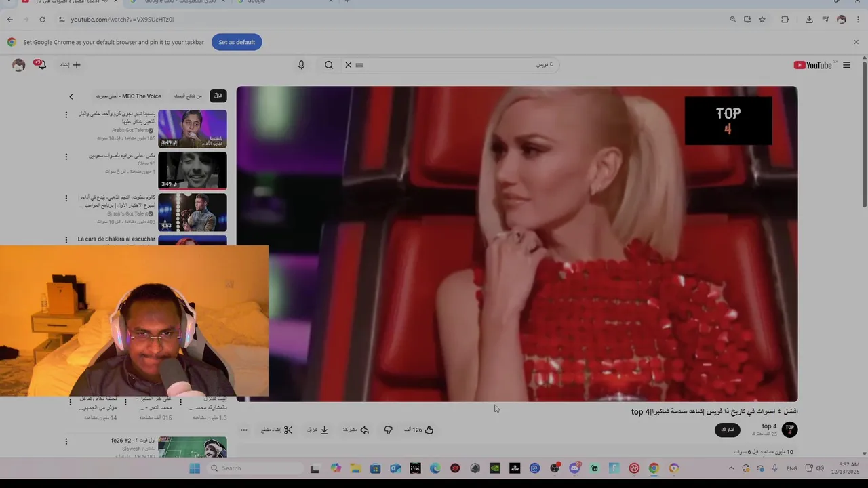Viewport: 868px width, 488px height.
Task: Open zoom magnifier icon in address bar
Action: 733,20
